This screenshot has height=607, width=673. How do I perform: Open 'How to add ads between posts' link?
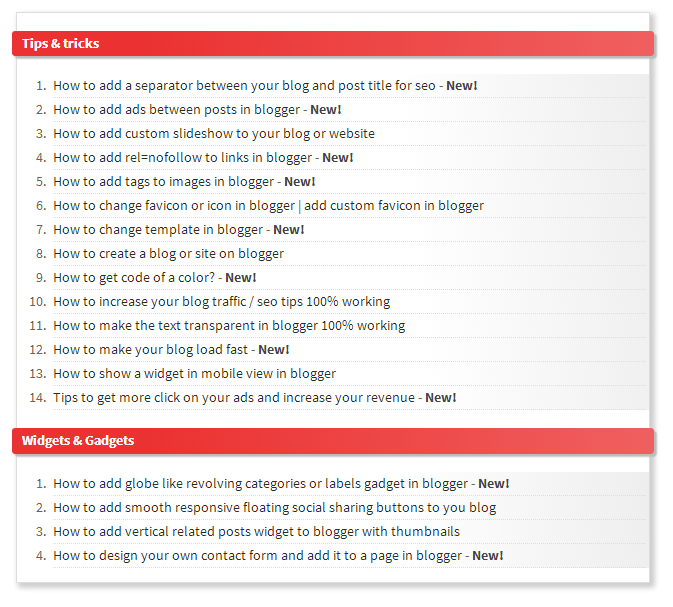tap(176, 110)
